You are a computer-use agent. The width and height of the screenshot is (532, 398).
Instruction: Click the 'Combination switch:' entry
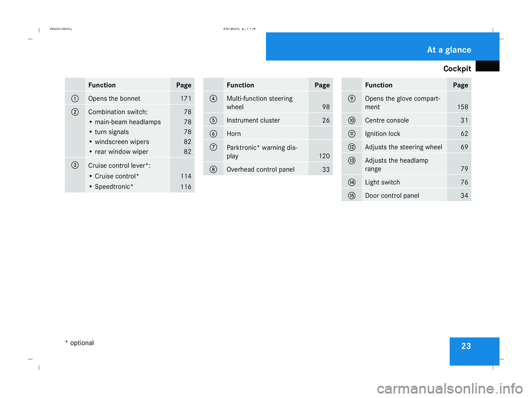click(118, 112)
